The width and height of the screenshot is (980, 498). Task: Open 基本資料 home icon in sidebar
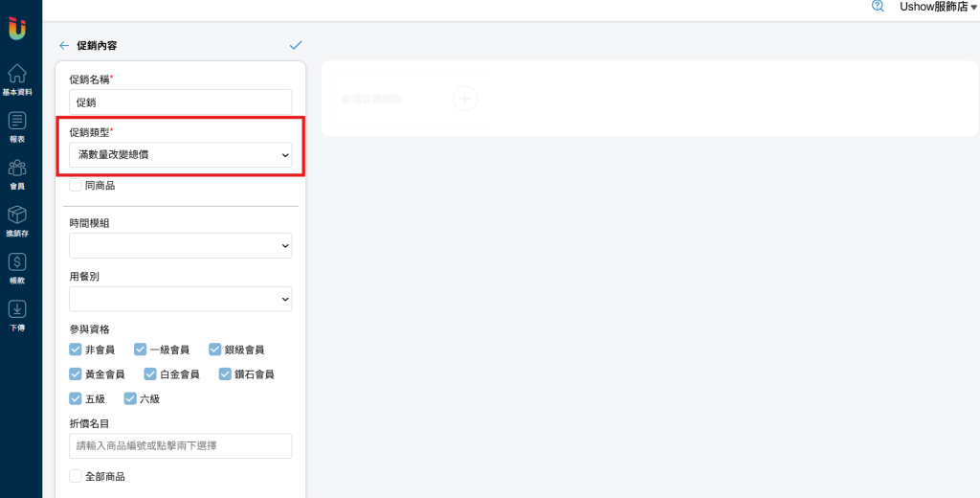pos(17,73)
